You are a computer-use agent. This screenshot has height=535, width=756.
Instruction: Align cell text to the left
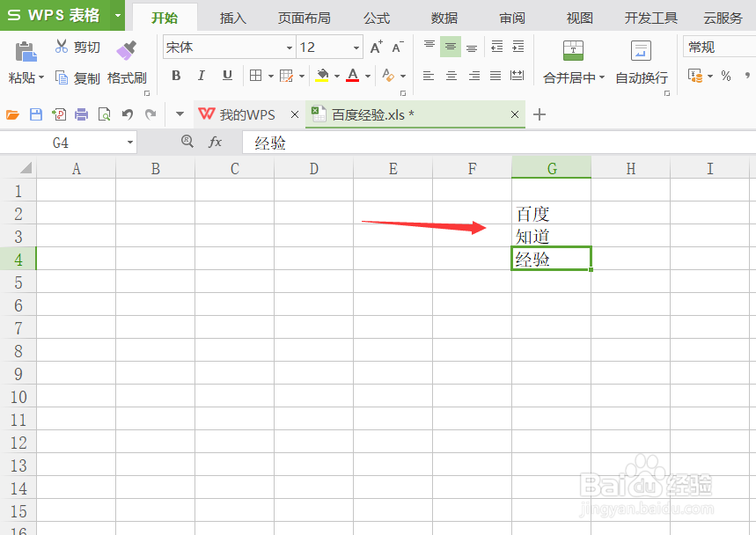[429, 76]
